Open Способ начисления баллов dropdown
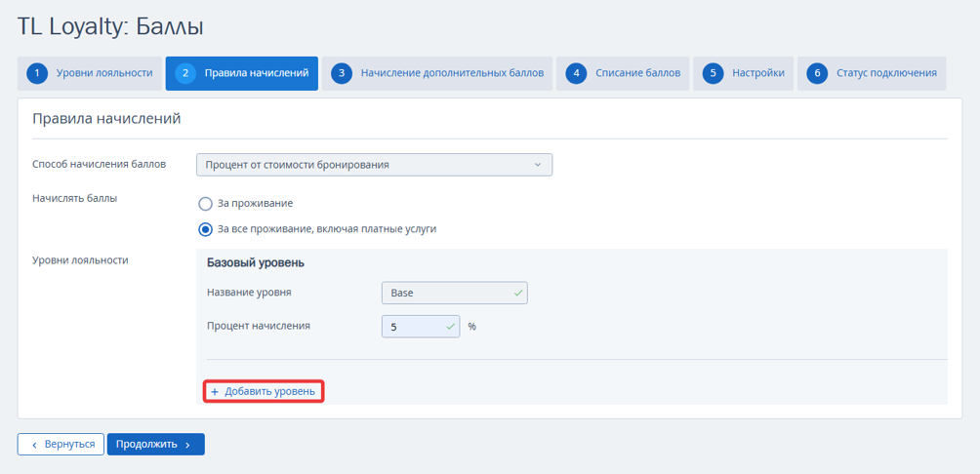980x474 pixels. coord(375,165)
